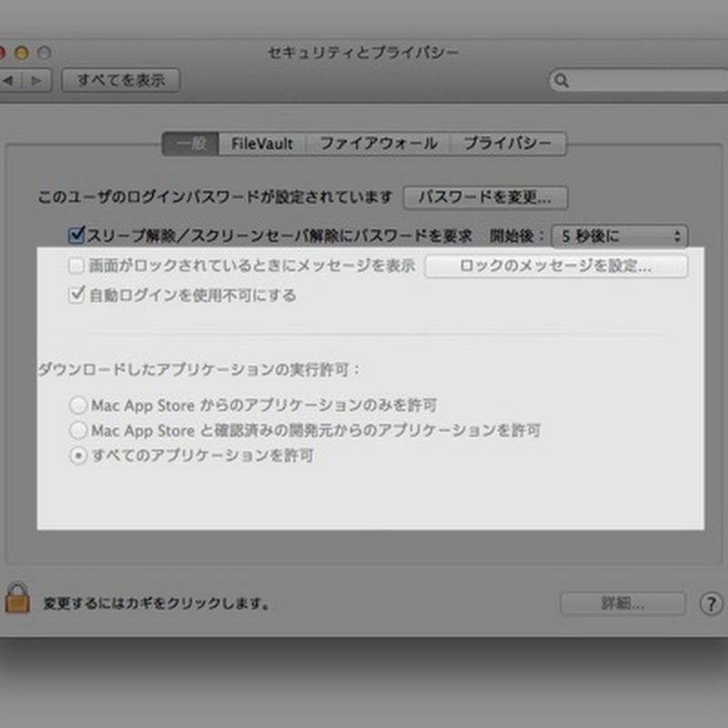Open help with the question mark button

tap(711, 603)
